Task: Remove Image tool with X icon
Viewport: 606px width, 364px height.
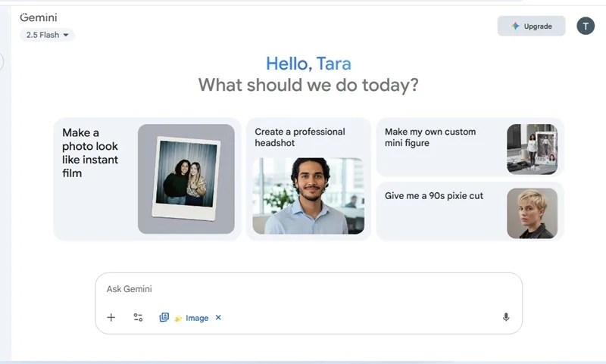Action: pos(218,317)
